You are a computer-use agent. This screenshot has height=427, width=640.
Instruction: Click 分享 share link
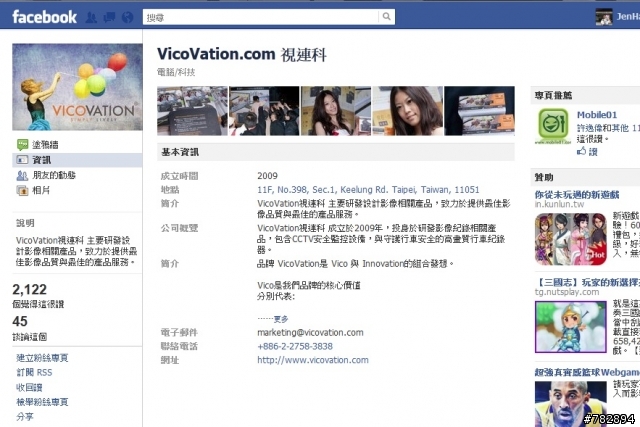pyautogui.click(x=24, y=417)
